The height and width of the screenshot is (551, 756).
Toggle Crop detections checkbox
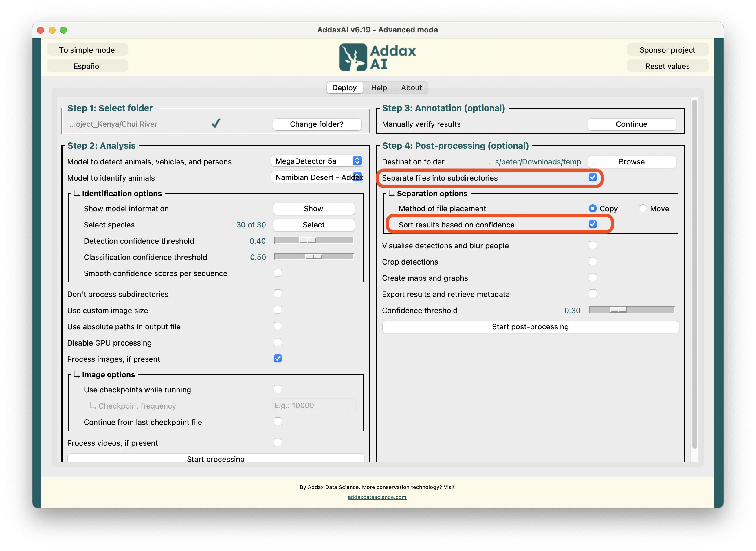tap(592, 261)
